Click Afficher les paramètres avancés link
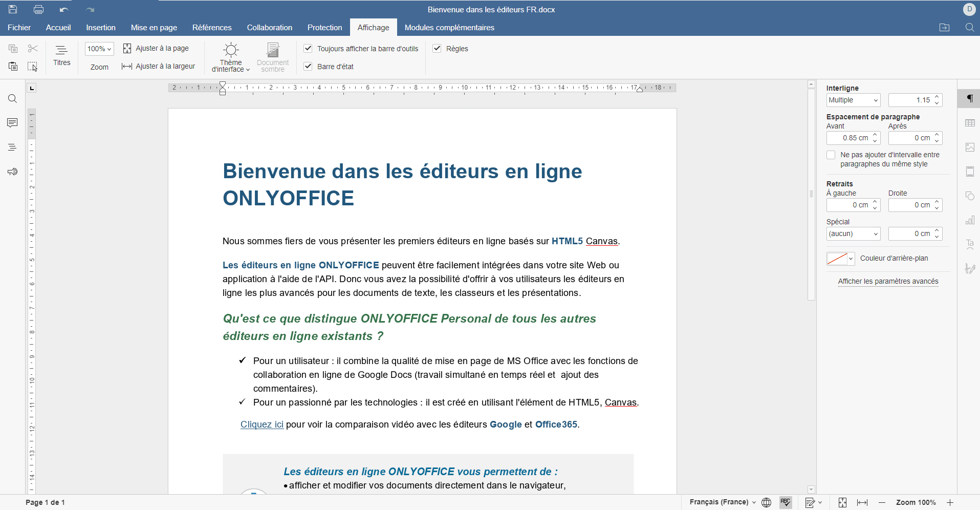 [888, 281]
